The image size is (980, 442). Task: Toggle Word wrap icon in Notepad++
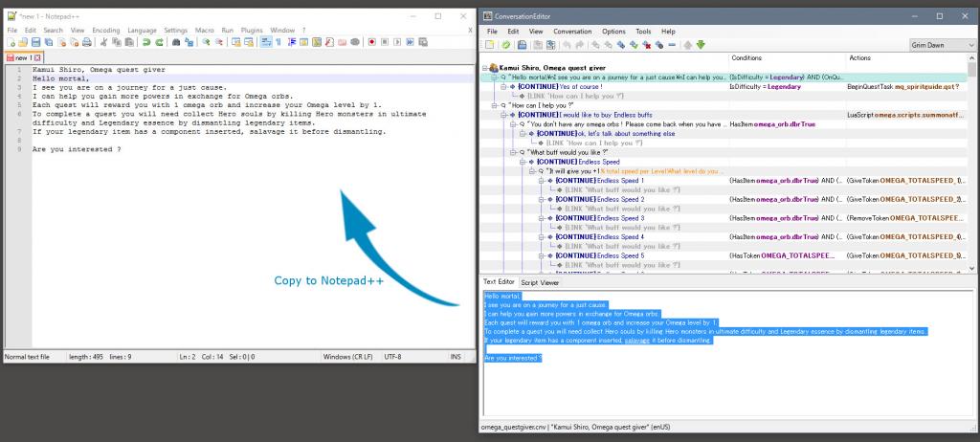264,42
